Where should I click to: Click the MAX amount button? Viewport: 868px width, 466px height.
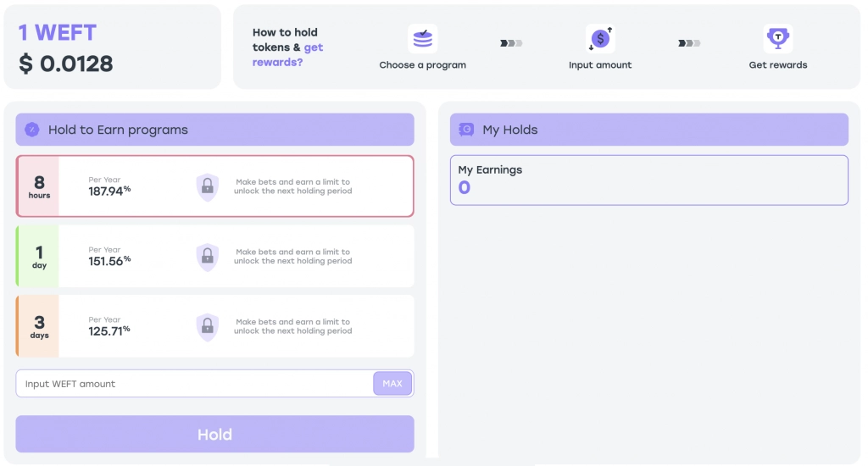click(x=392, y=384)
